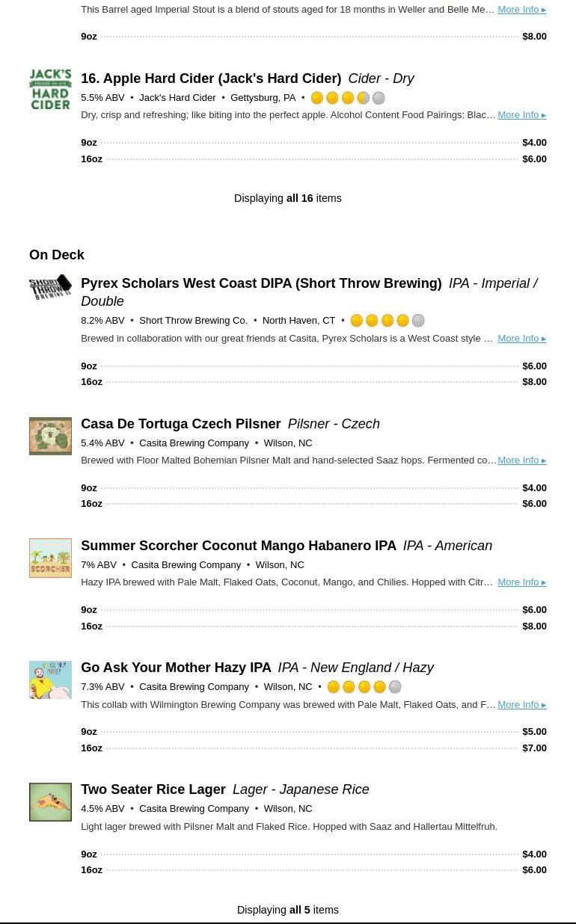The height and width of the screenshot is (924, 576).
Task: Open Short Throw Brewing Co. brewery link
Action: point(193,321)
